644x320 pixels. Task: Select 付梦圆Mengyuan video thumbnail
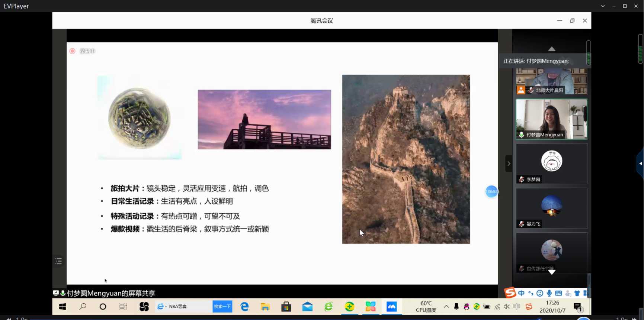(x=551, y=119)
